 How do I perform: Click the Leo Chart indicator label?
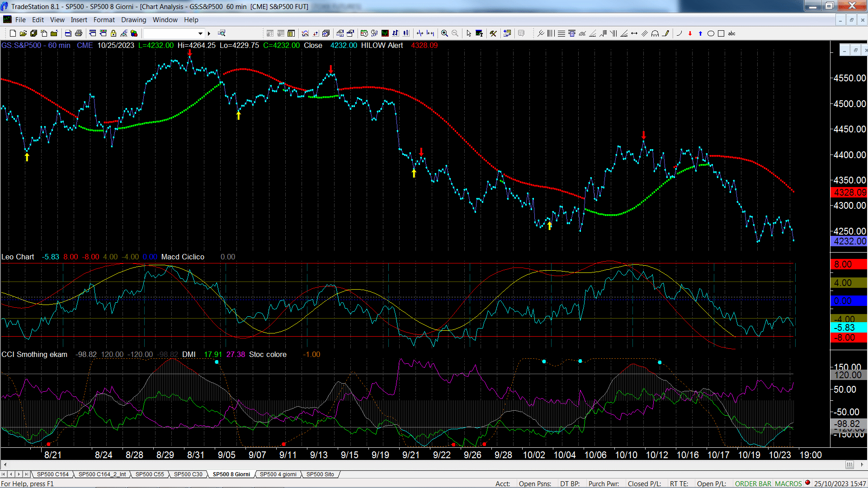click(x=18, y=257)
